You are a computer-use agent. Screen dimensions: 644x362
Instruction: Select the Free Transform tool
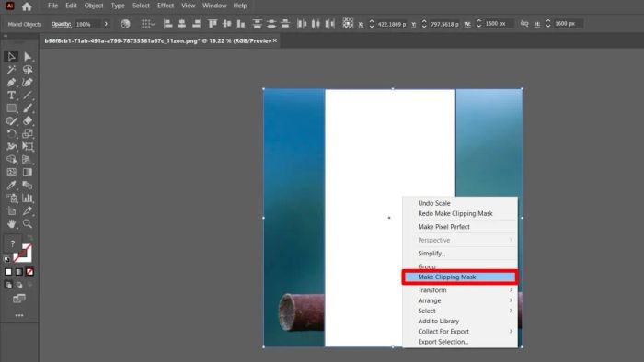pos(28,146)
